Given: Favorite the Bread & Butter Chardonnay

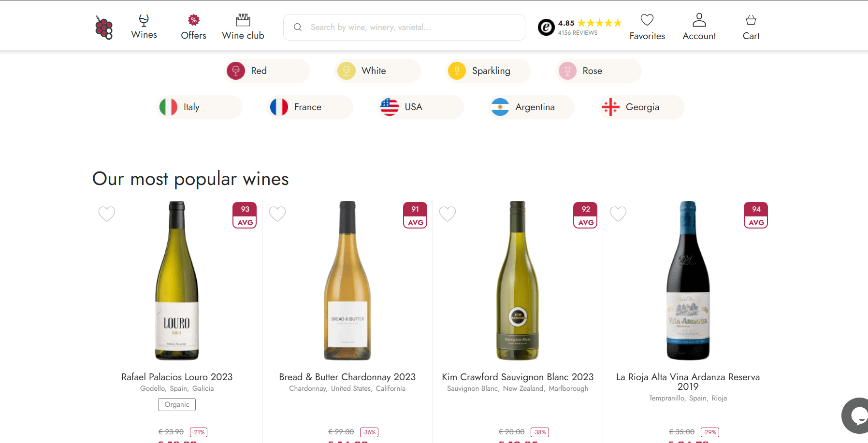Looking at the screenshot, I should tap(277, 214).
